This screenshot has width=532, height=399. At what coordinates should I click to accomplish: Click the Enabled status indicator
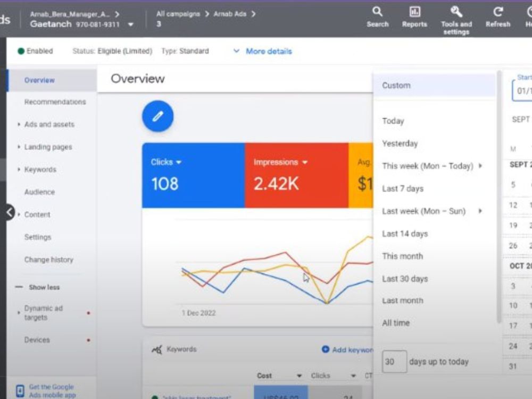click(35, 51)
